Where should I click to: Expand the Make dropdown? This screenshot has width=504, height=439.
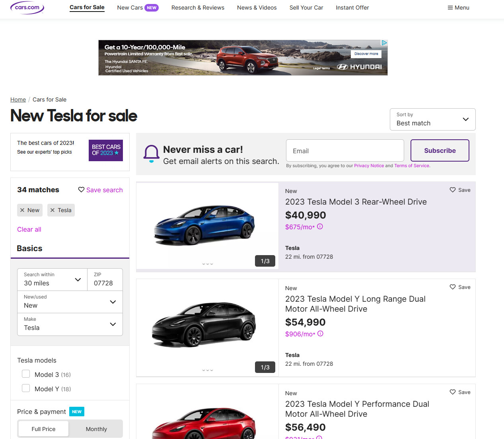pos(70,324)
